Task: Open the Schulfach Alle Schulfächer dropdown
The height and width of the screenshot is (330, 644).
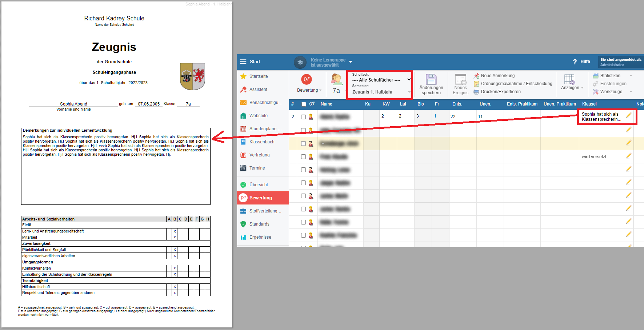Action: click(x=380, y=80)
